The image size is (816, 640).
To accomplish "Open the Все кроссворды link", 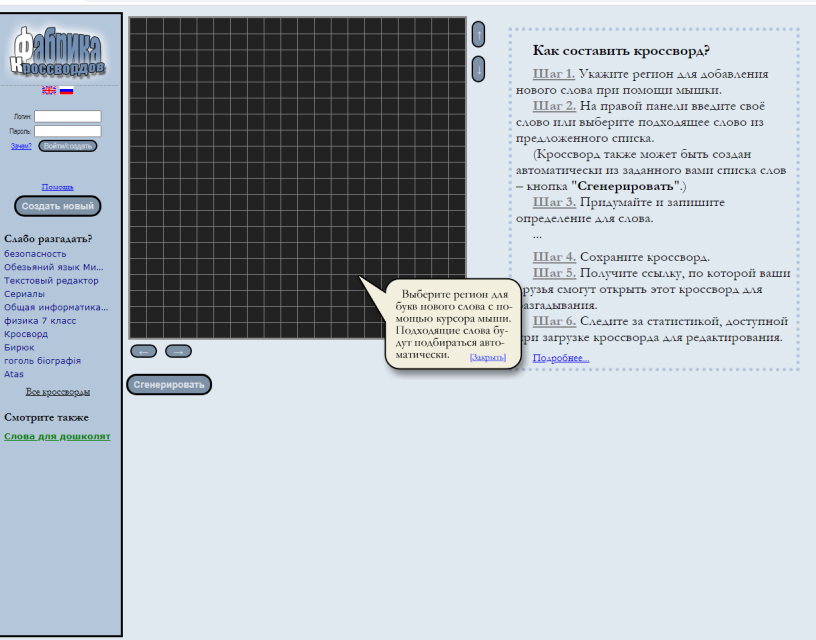I will coord(58,392).
